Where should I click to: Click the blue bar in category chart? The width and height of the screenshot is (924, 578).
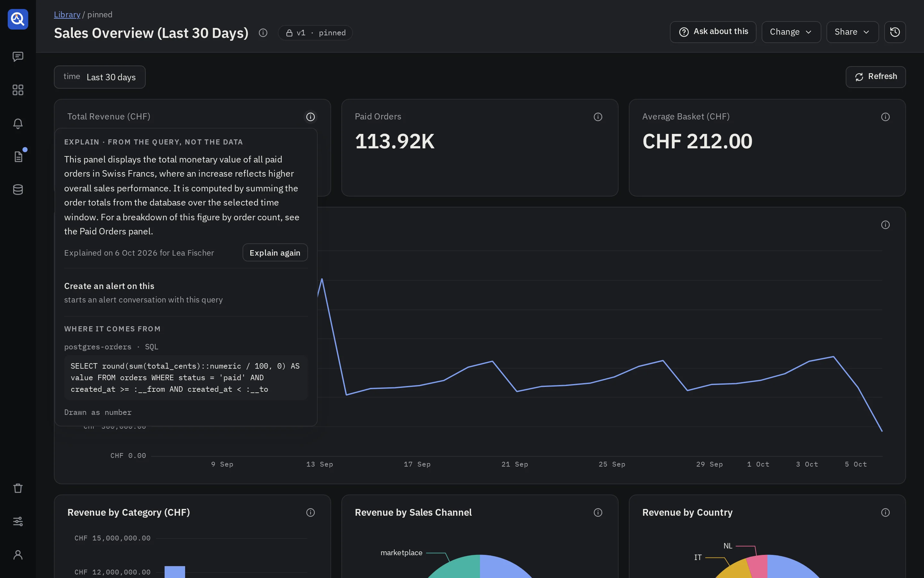175,572
